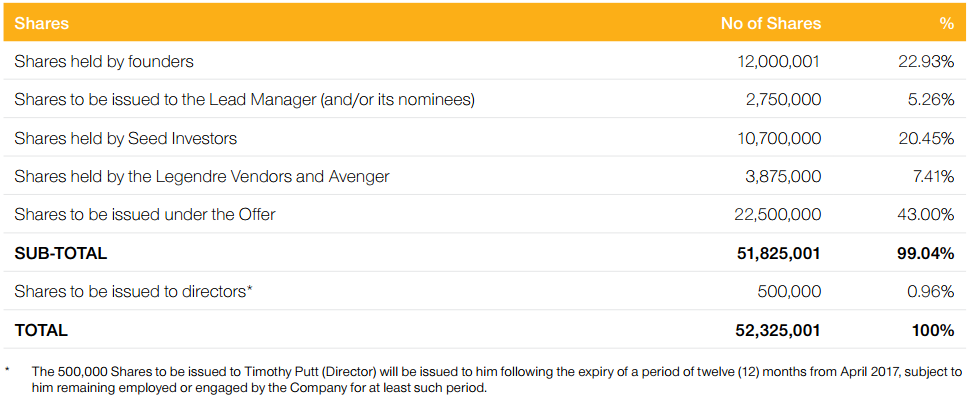Click the "No of Shares" column header
Image resolution: width=972 pixels, height=400 pixels.
coord(770,23)
